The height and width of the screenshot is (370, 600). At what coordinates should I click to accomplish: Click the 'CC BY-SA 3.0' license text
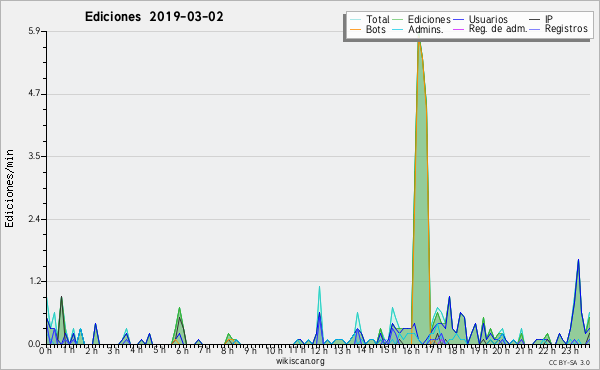click(x=569, y=362)
